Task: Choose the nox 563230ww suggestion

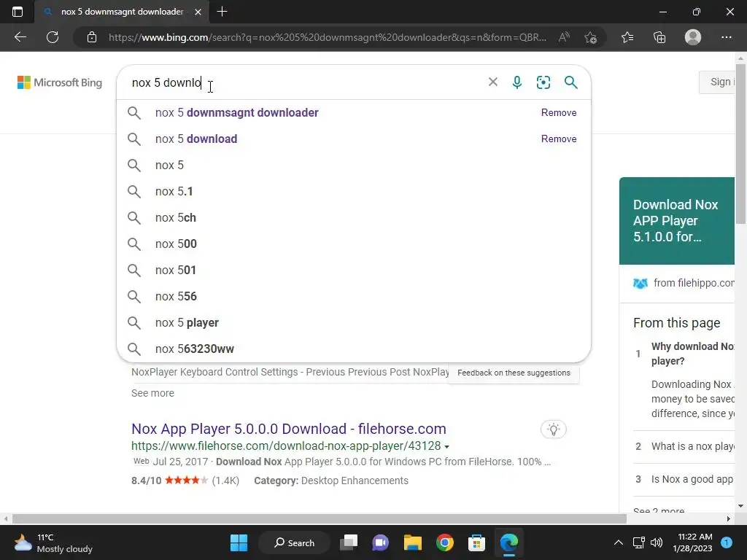Action: coord(354,349)
